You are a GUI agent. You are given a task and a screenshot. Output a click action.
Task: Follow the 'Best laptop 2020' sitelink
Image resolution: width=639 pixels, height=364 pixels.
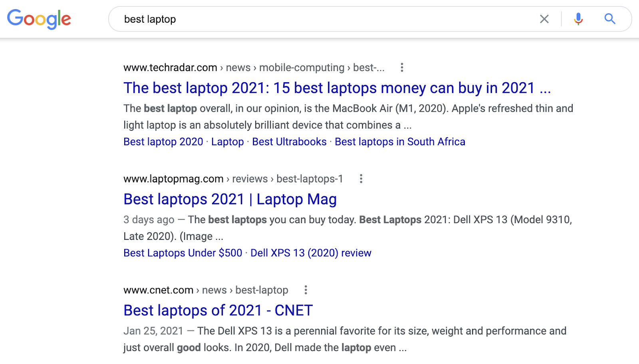(163, 142)
